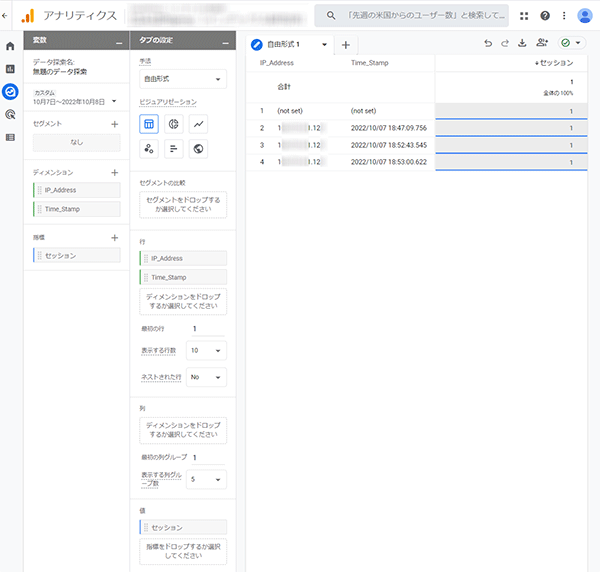The height and width of the screenshot is (572, 600).
Task: Click timestamp 2022/10/07 18:53:00.622
Action: tap(389, 162)
